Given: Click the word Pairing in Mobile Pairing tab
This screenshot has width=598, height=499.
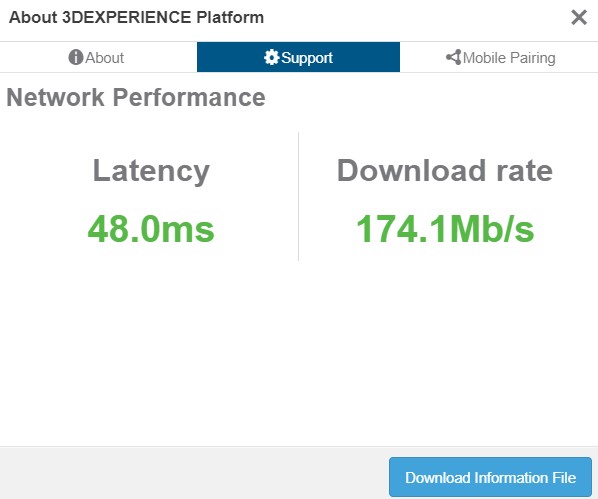Looking at the screenshot, I should 532,58.
